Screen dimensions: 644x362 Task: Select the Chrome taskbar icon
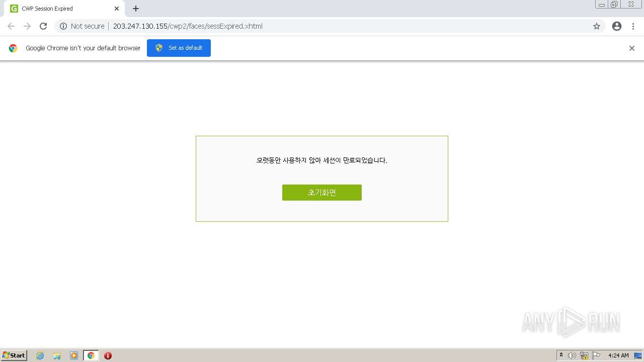click(x=91, y=355)
